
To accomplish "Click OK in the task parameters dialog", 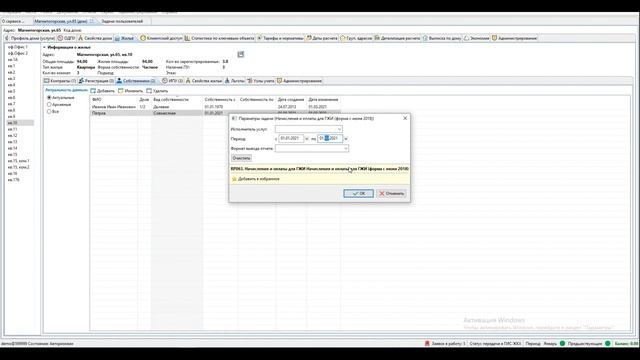I will tap(358, 193).
